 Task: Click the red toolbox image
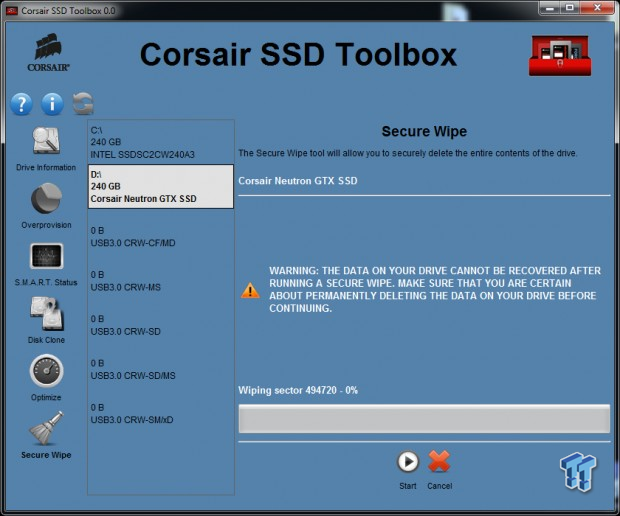click(560, 56)
